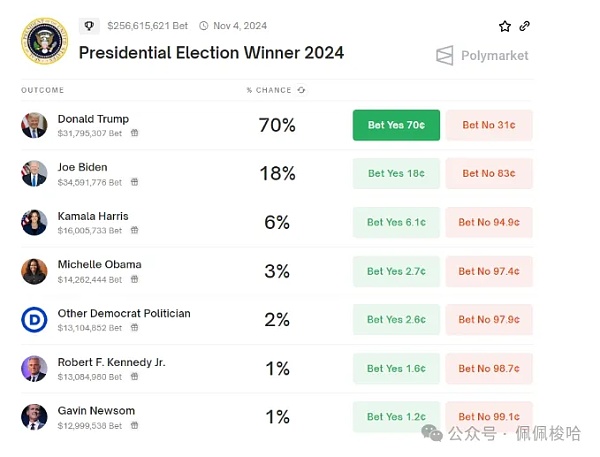Open Donald Trump's avatar thumbnail
This screenshot has height=457, width=600.
click(34, 125)
